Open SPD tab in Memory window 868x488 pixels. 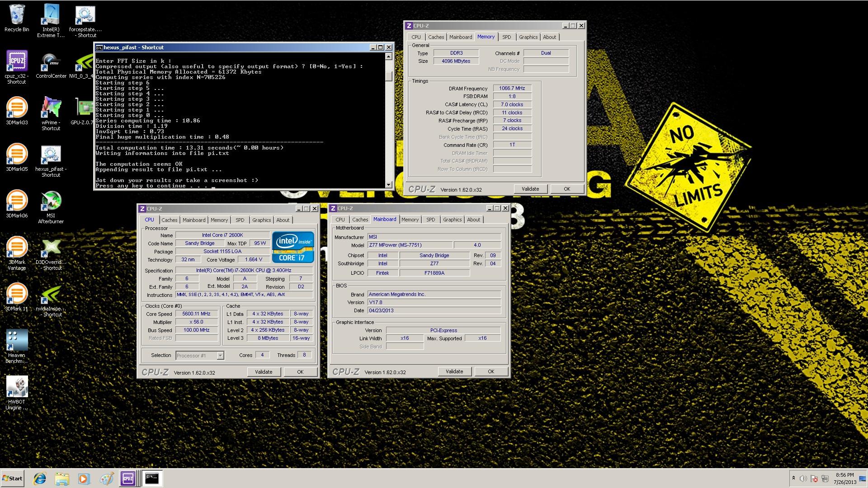(x=507, y=37)
